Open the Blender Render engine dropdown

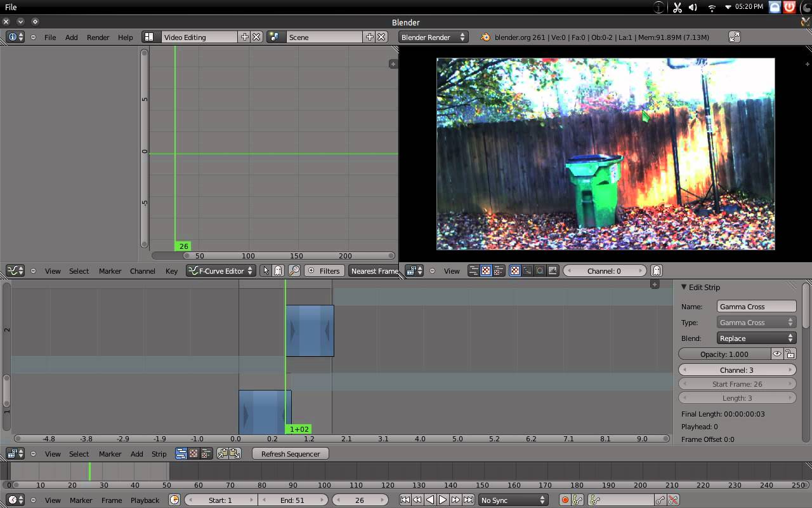click(433, 37)
